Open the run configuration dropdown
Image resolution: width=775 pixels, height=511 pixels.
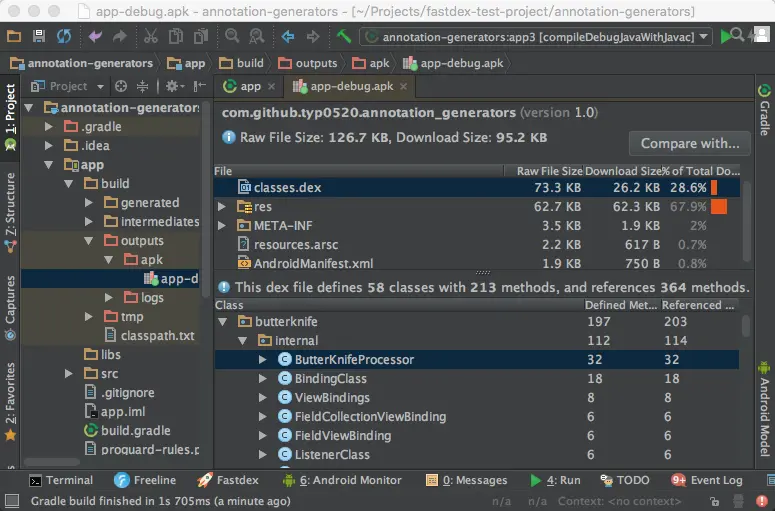coord(536,37)
